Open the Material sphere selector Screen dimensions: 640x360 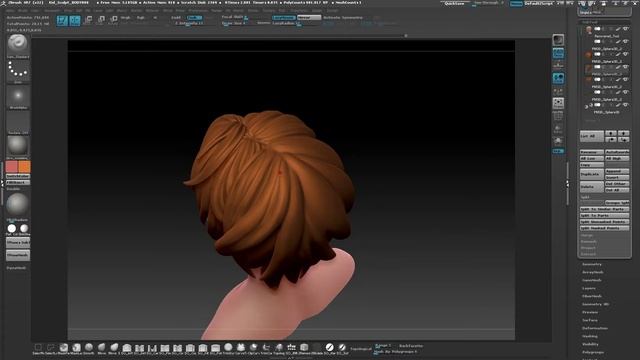tap(18, 146)
